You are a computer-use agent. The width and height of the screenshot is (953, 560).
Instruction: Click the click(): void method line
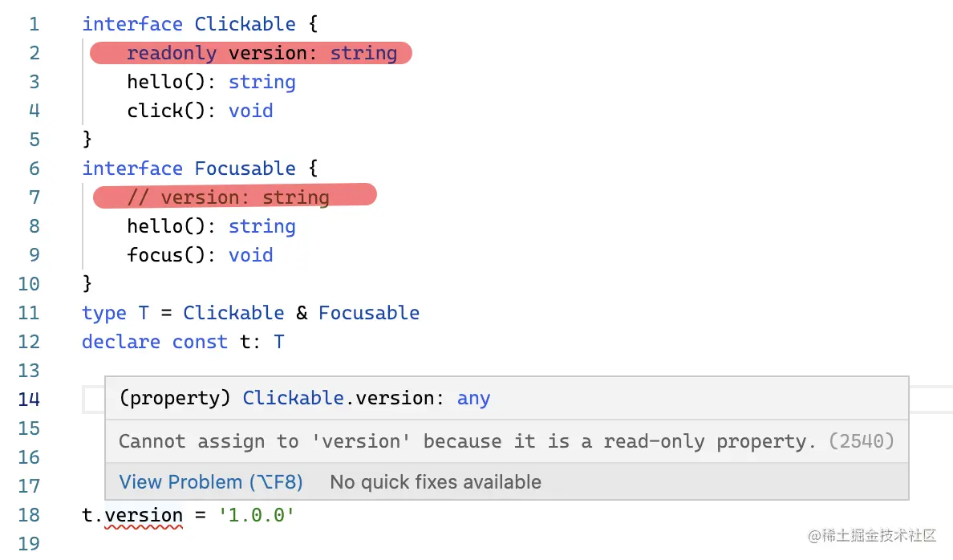199,111
